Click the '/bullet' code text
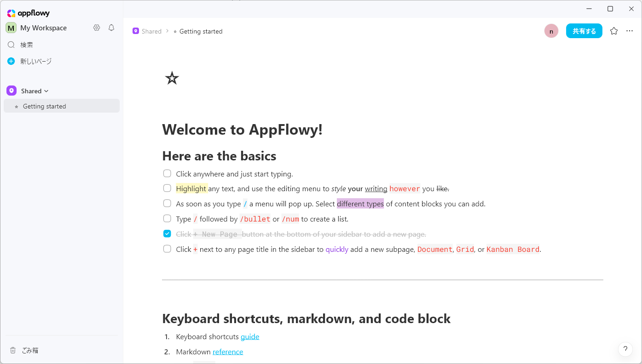This screenshot has width=642, height=364. (255, 219)
